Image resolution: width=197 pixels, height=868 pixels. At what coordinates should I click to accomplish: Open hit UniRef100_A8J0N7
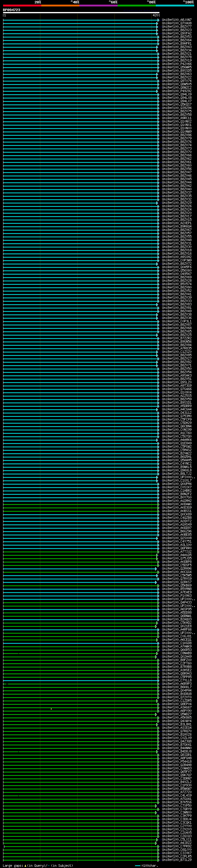point(177,20)
